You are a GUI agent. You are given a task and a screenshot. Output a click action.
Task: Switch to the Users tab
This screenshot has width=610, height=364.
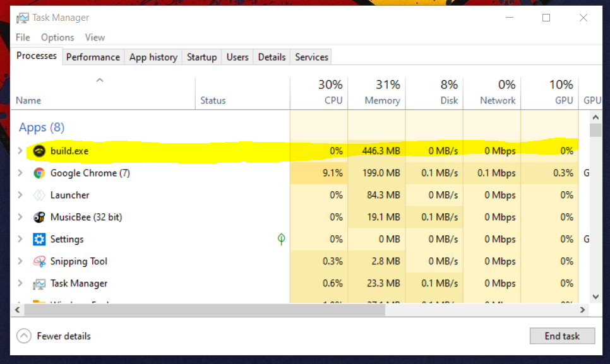237,57
